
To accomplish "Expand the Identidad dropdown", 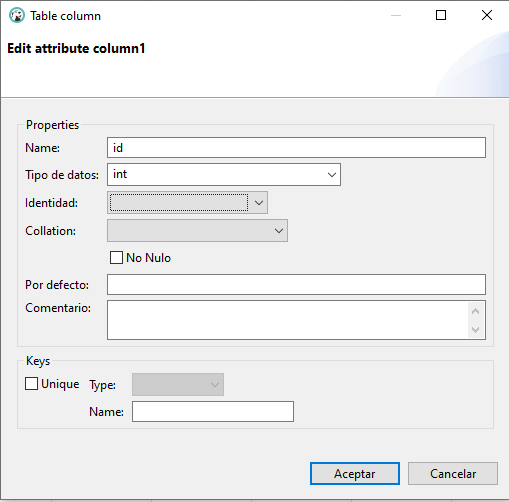I will 259,203.
